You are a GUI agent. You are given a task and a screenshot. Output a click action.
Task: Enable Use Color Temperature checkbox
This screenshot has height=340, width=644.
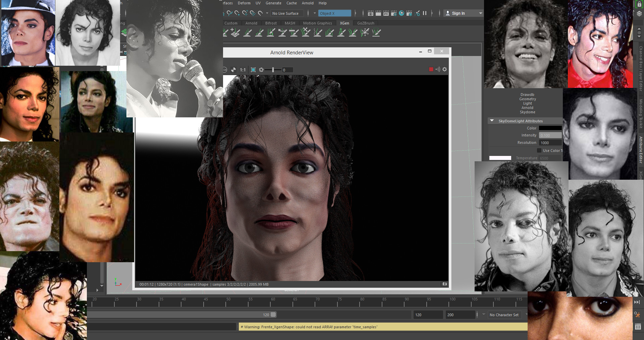point(539,151)
